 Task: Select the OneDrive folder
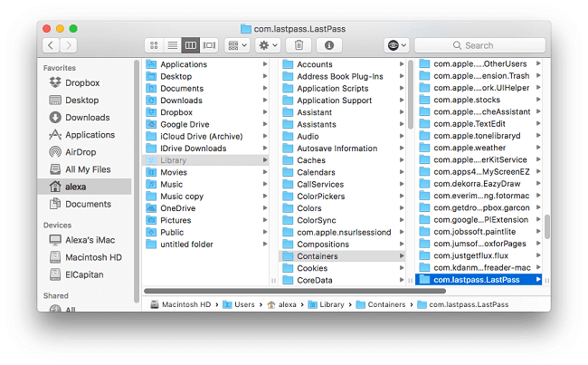206,208
